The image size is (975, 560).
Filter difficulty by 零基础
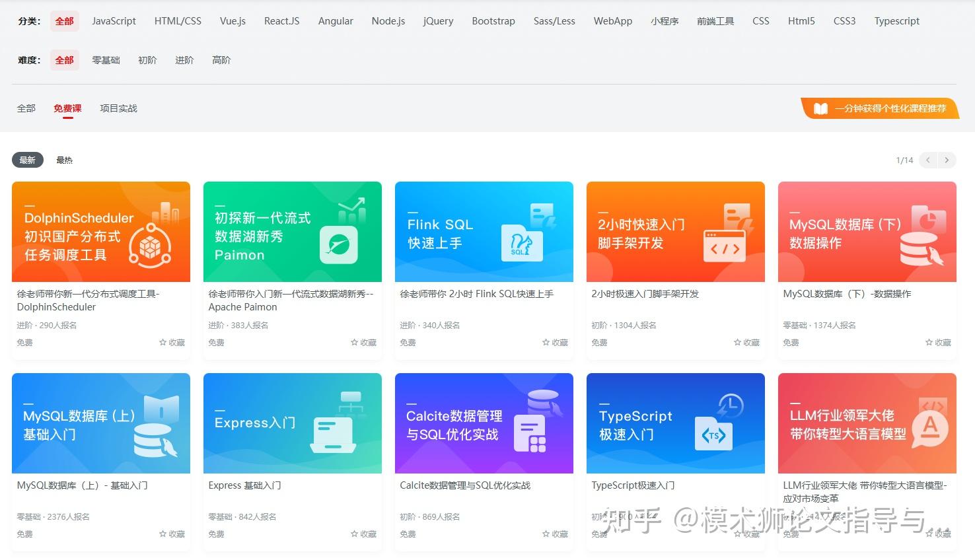[106, 60]
